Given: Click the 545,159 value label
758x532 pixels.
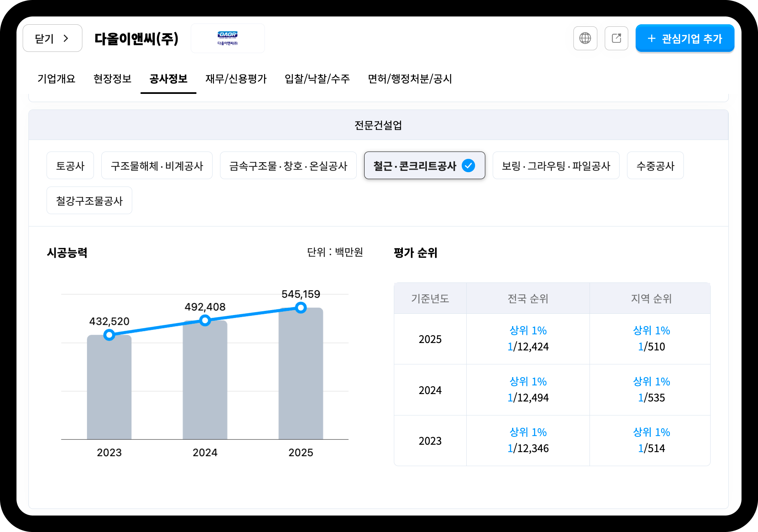Looking at the screenshot, I should 301,294.
